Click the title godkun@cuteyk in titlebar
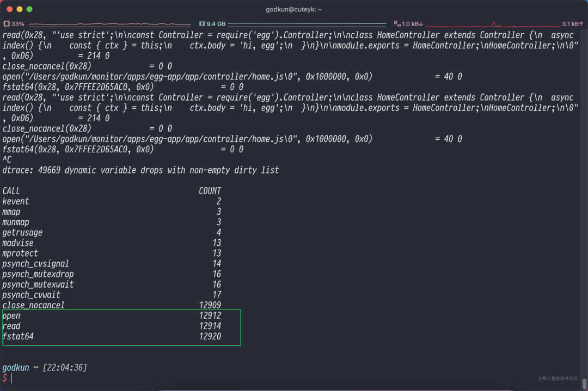Image resolution: width=588 pixels, height=391 pixels. tap(294, 9)
